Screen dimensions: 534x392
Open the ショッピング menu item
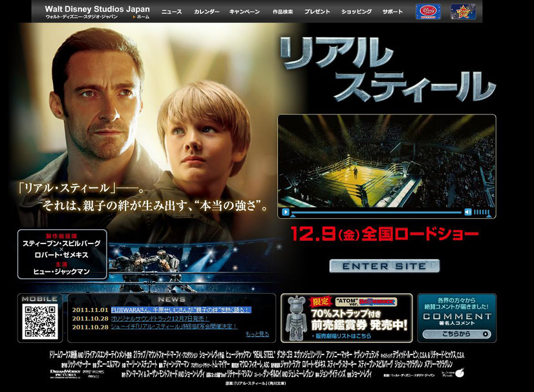[x=357, y=12]
